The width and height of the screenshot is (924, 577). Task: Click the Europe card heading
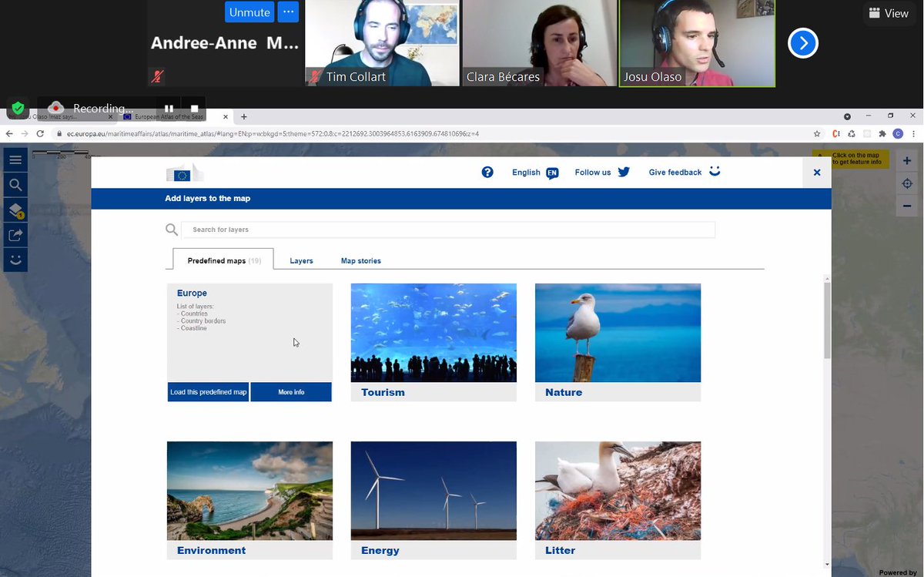pos(192,294)
